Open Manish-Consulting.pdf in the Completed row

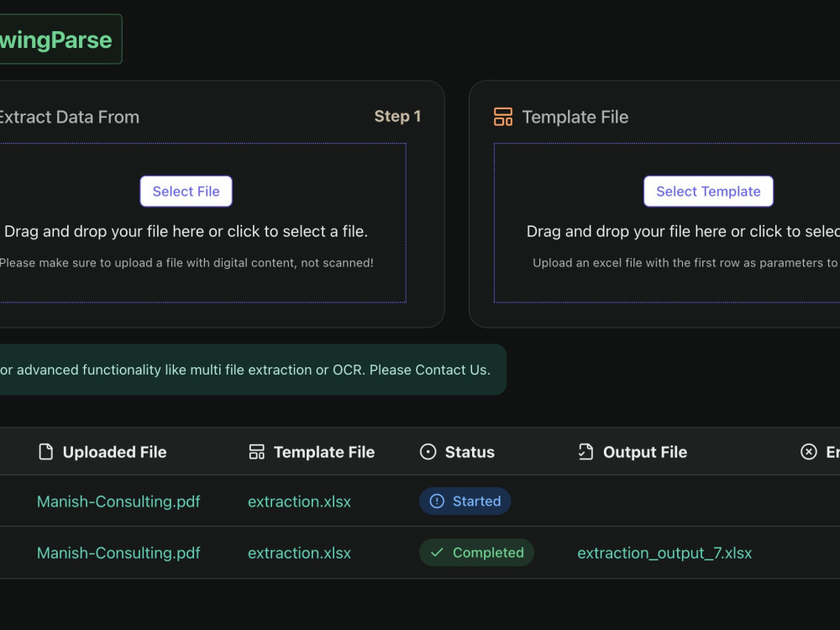click(118, 553)
